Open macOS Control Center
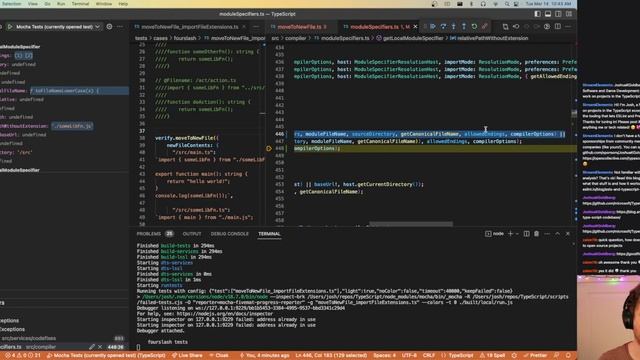 (x=516, y=4)
